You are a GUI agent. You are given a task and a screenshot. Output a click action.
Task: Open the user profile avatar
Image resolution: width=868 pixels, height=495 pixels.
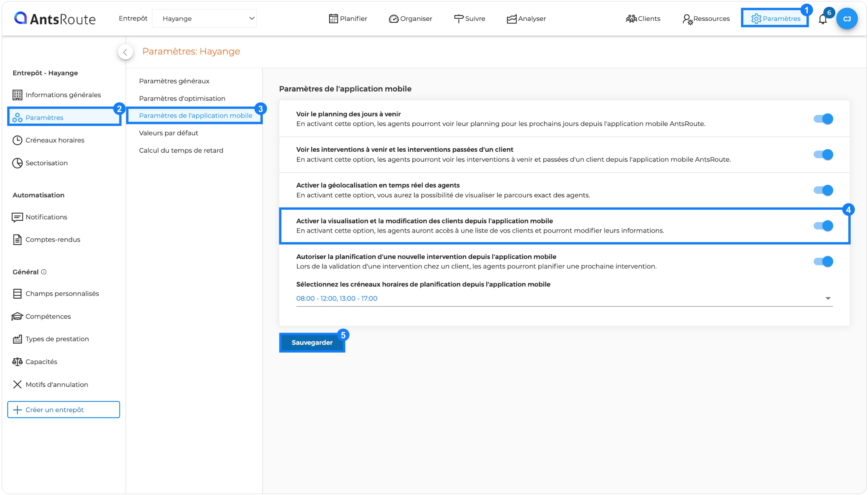847,18
